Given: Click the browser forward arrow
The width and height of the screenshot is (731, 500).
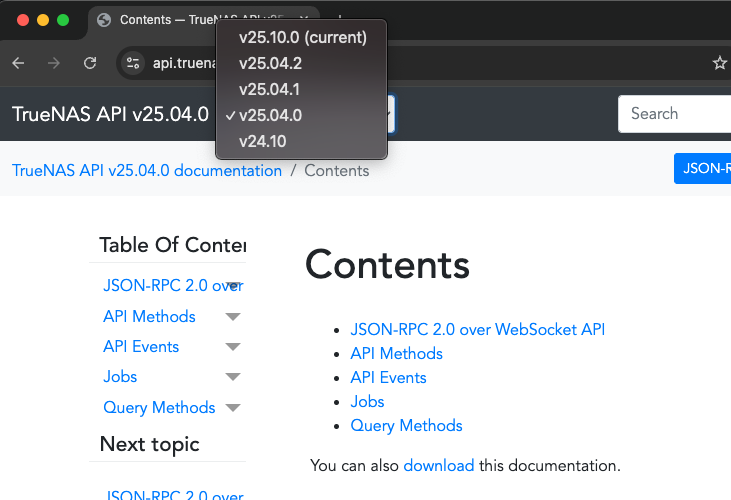Looking at the screenshot, I should pyautogui.click(x=54, y=63).
